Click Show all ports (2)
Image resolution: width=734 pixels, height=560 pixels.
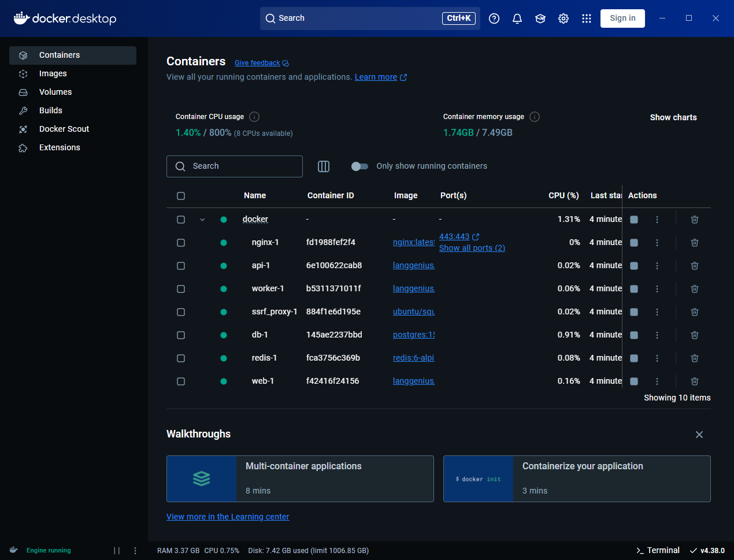(x=472, y=249)
